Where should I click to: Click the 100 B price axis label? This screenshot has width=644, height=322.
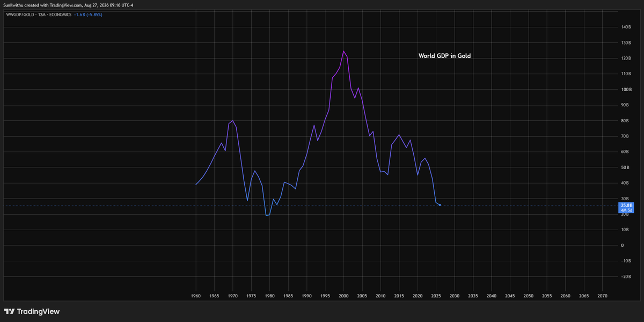click(626, 90)
